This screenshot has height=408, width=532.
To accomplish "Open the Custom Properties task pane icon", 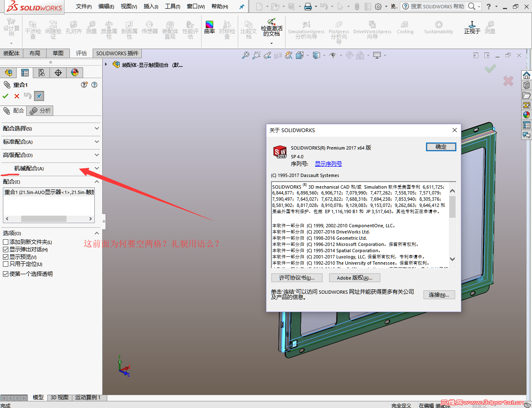I will click(527, 125).
